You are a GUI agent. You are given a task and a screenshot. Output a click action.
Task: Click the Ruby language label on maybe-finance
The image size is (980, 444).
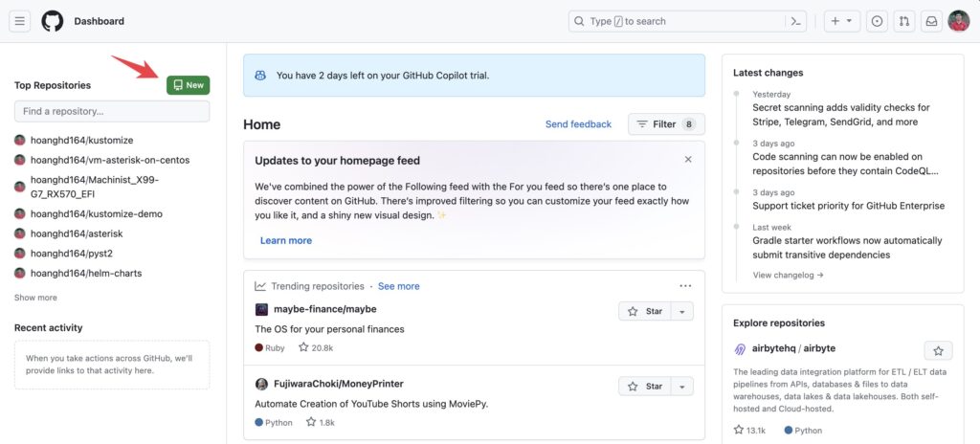270,347
